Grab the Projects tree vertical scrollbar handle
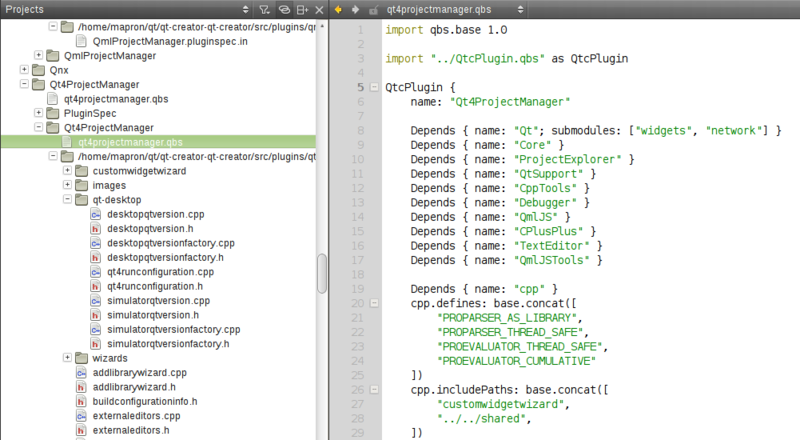 [322, 274]
